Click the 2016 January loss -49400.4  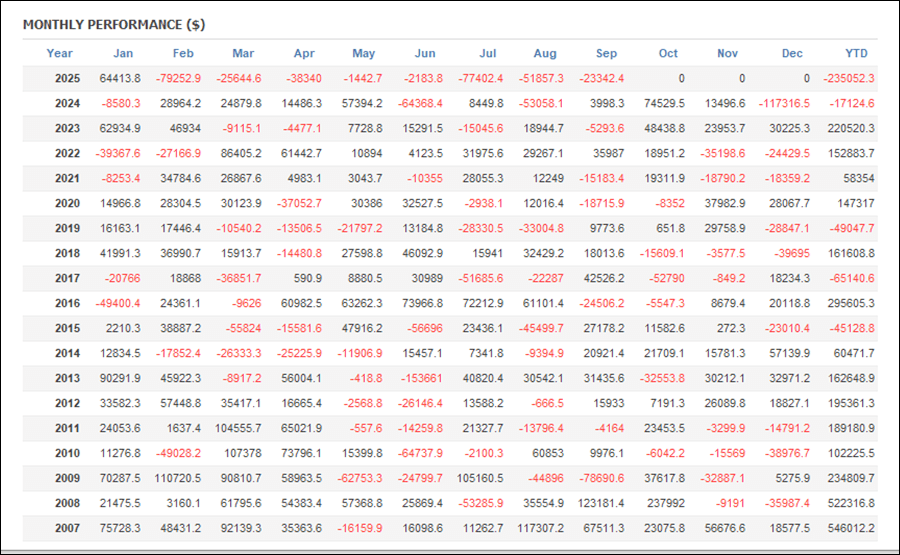[120, 303]
